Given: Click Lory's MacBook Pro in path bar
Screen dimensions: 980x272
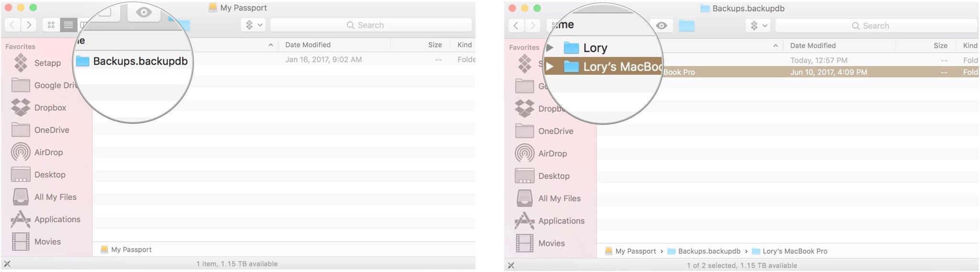Looking at the screenshot, I should [790, 251].
